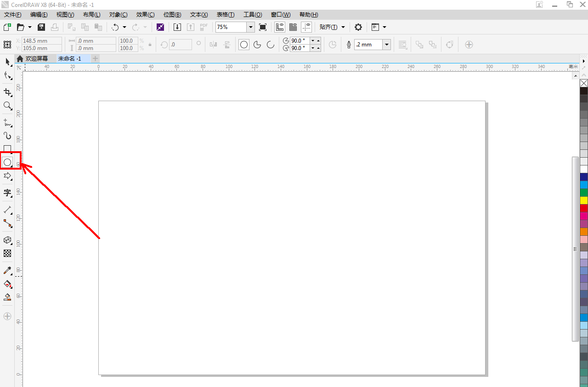Open the Options gear icon
The height and width of the screenshot is (387, 588).
tap(358, 27)
